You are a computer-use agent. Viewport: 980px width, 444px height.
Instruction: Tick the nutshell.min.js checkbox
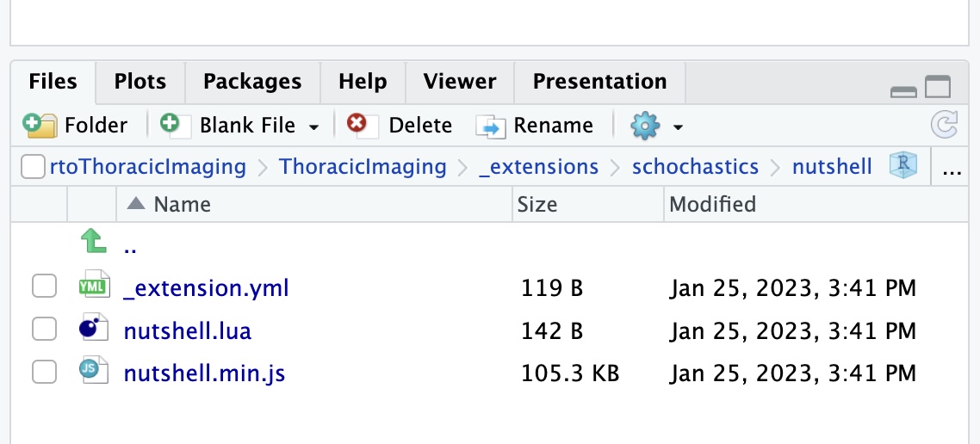45,373
